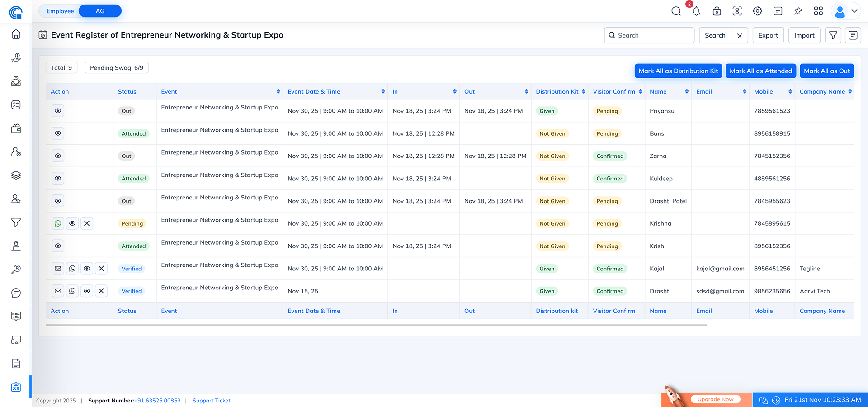Open eye view icon on Zarna's row
Screen dimensions: 868x407
point(57,156)
